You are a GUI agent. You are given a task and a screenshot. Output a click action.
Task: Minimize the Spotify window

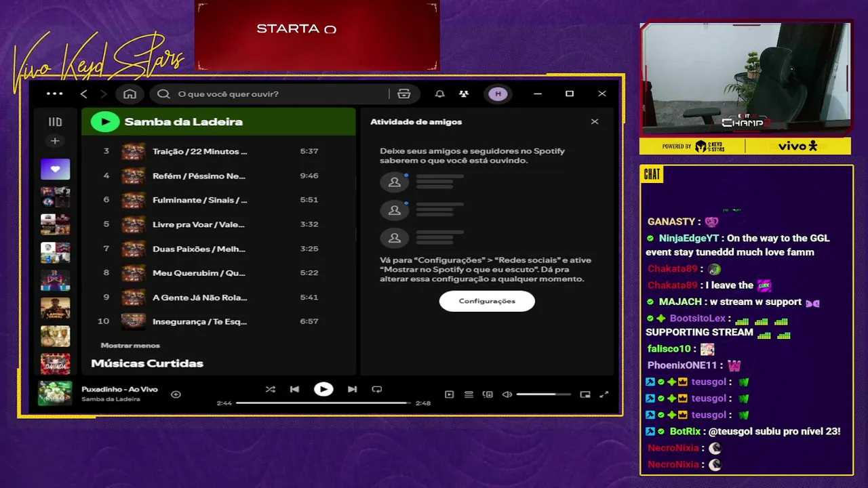click(538, 94)
